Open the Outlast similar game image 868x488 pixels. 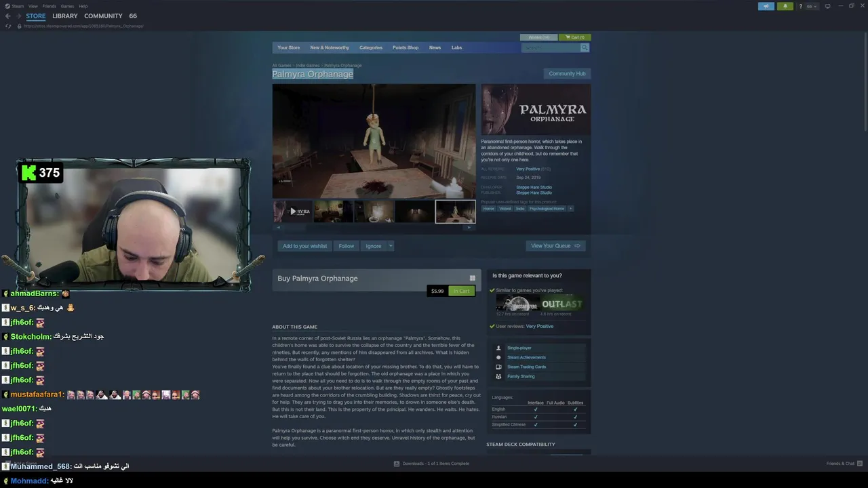[561, 304]
